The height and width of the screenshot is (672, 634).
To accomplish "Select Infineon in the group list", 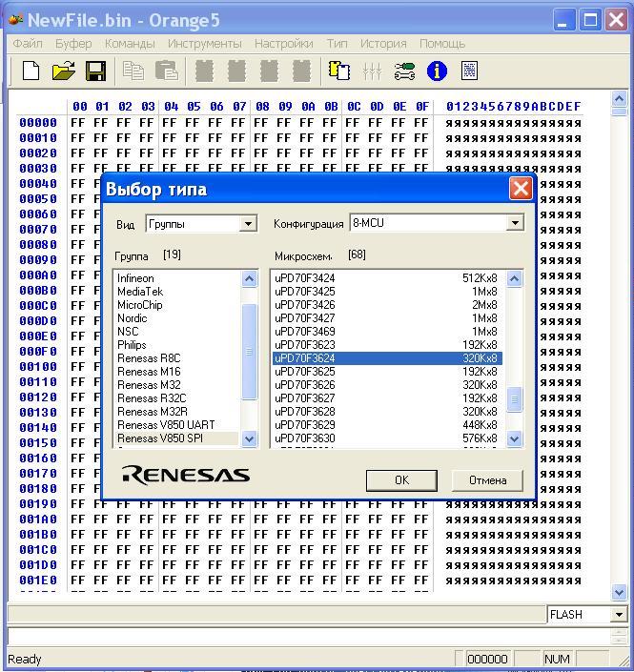I will (177, 278).
